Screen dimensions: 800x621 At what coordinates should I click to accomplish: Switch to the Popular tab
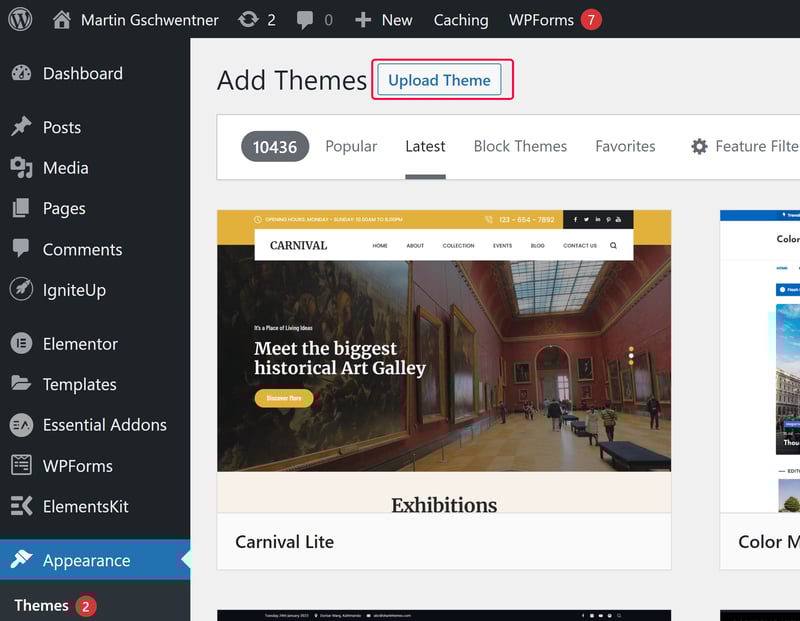tap(351, 146)
